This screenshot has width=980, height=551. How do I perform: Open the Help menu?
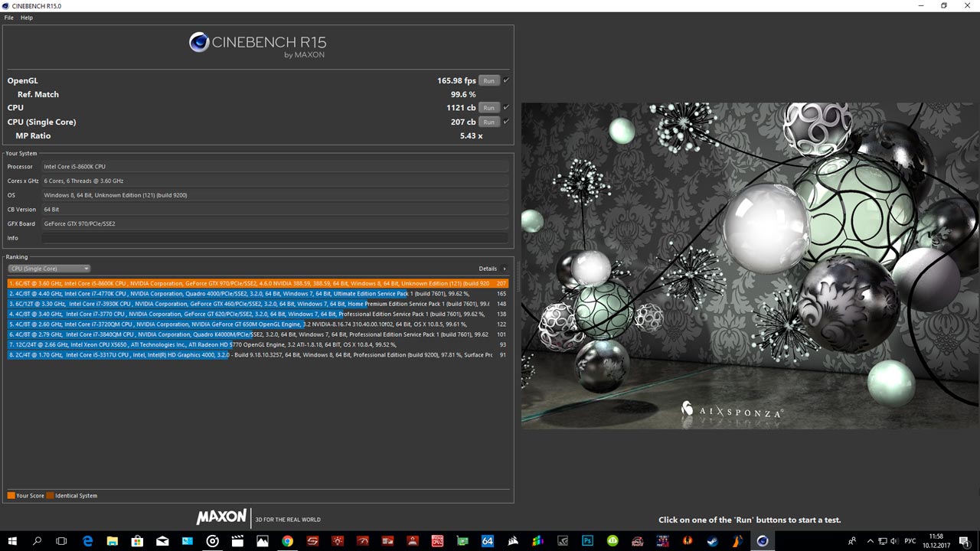point(27,18)
